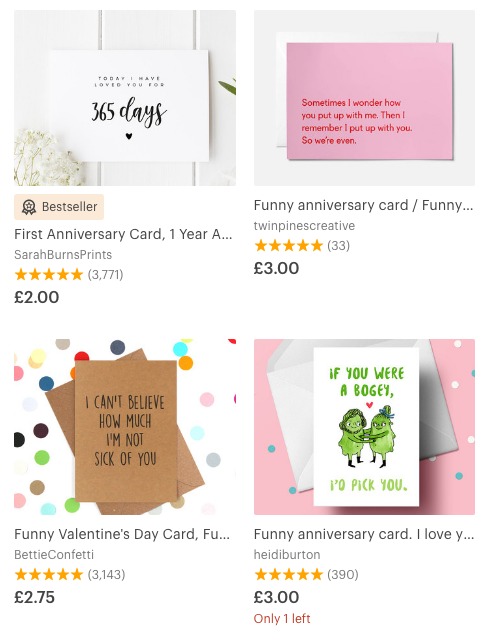Visit the BettieConfetti shop
This screenshot has width=500, height=641.
54,555
